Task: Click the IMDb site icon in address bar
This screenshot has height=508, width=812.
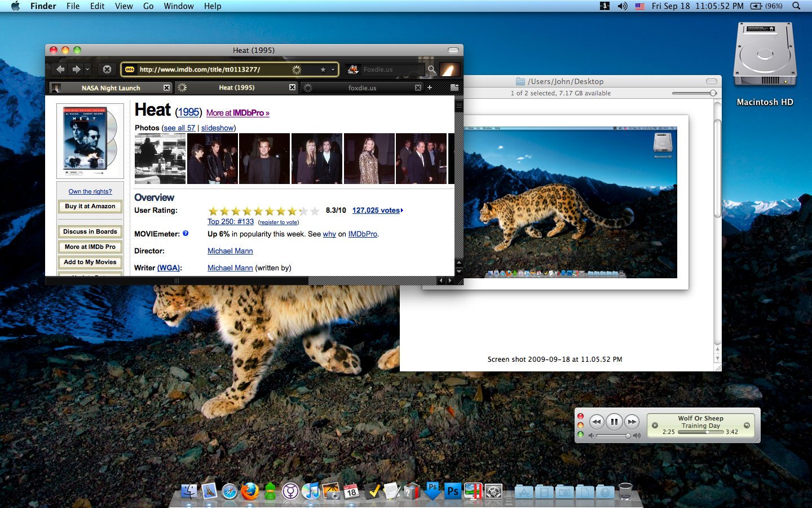Action: tap(130, 69)
